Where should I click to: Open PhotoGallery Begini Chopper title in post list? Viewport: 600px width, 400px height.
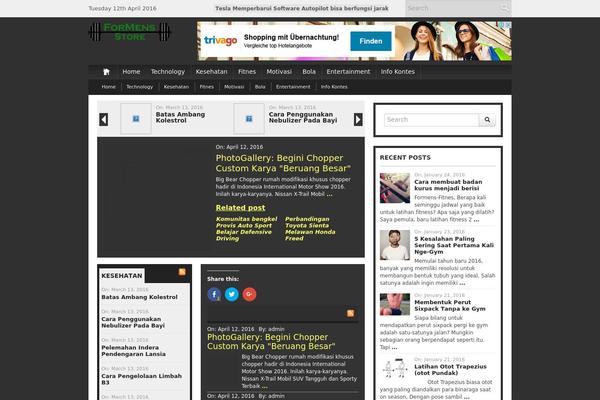tap(271, 341)
